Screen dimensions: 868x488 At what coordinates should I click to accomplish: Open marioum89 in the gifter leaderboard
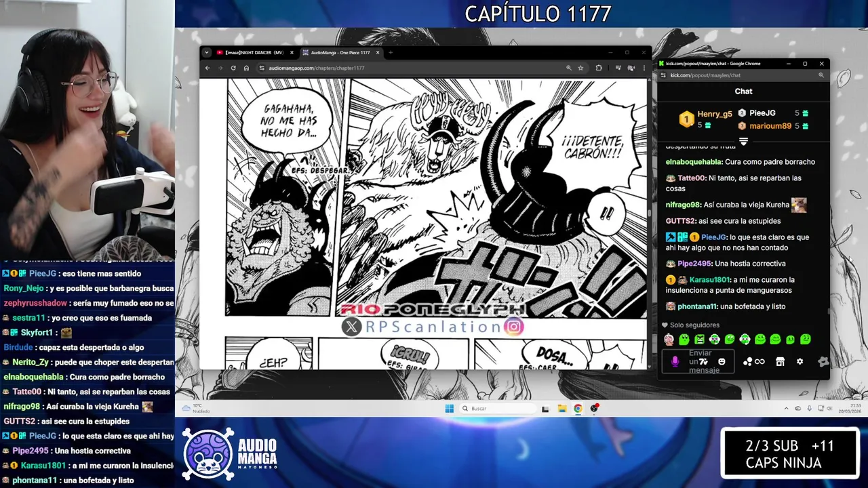point(773,126)
